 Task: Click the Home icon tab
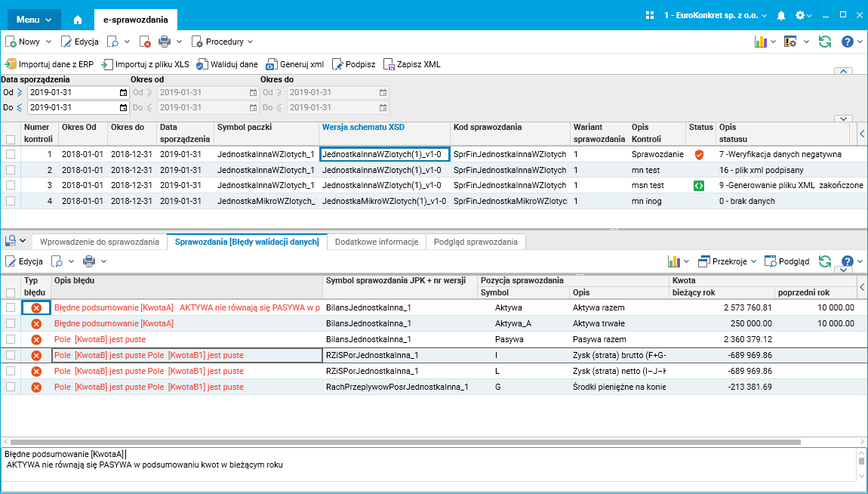(78, 20)
